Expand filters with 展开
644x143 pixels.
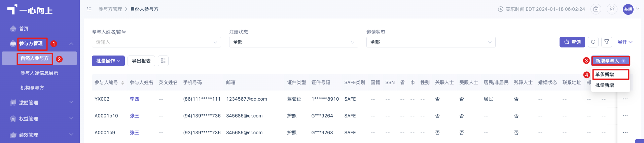point(625,42)
